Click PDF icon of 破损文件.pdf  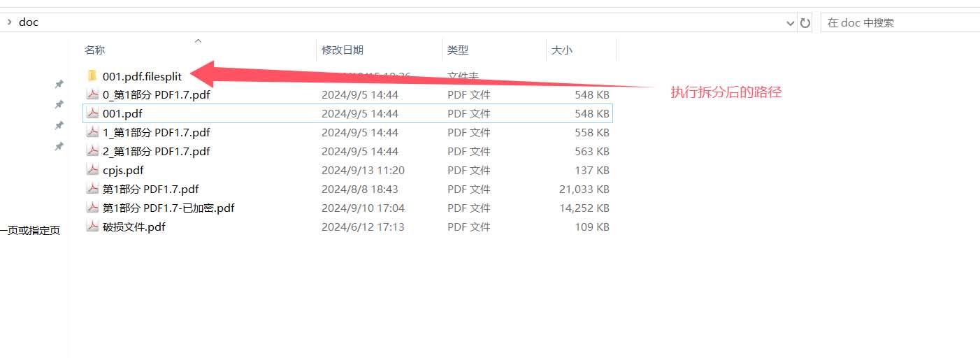click(92, 227)
